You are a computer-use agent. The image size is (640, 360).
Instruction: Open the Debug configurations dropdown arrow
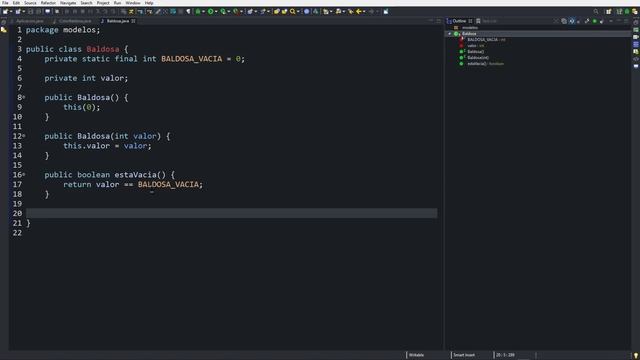[203, 11]
